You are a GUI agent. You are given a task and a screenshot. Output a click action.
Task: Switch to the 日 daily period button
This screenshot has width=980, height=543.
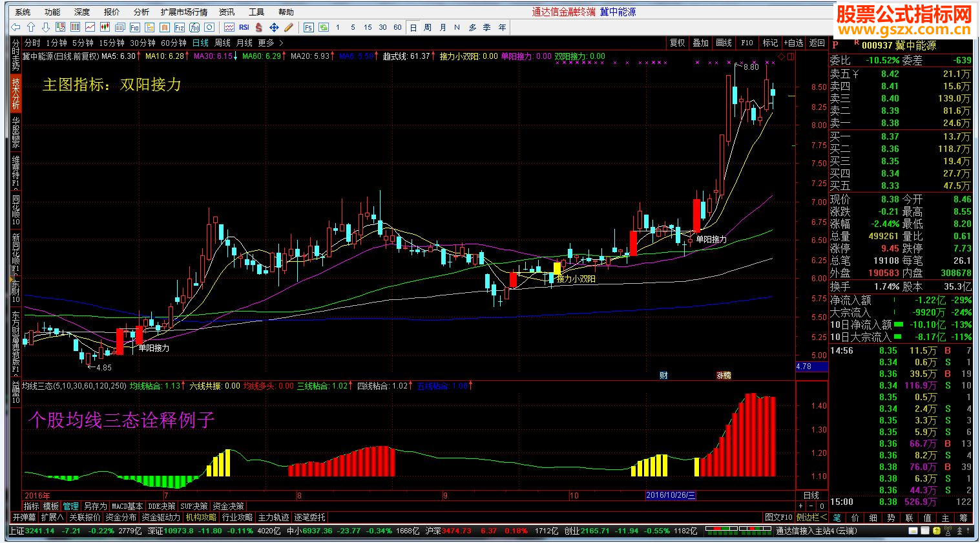pos(413,27)
